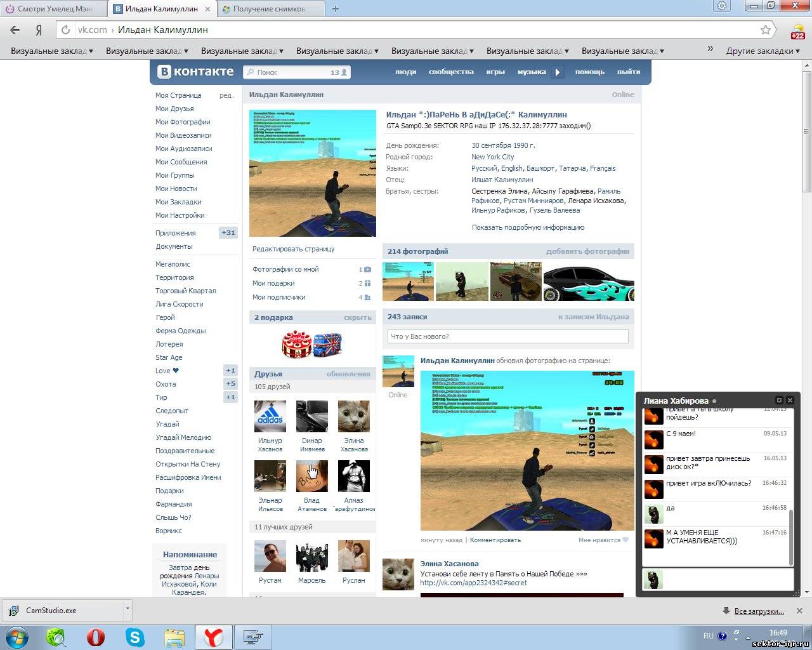This screenshot has height=650, width=812.
Task: Open the flame car photo thumbnail
Action: click(x=589, y=281)
